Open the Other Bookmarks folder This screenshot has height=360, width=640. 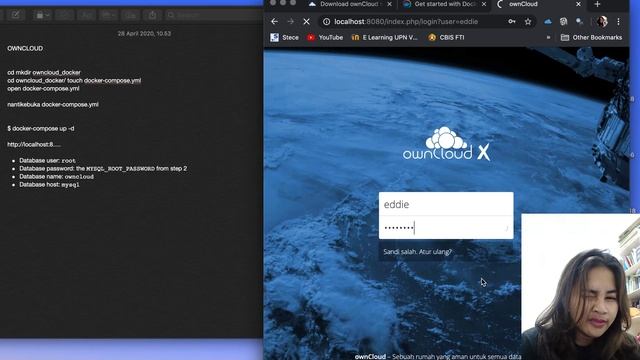coord(591,38)
